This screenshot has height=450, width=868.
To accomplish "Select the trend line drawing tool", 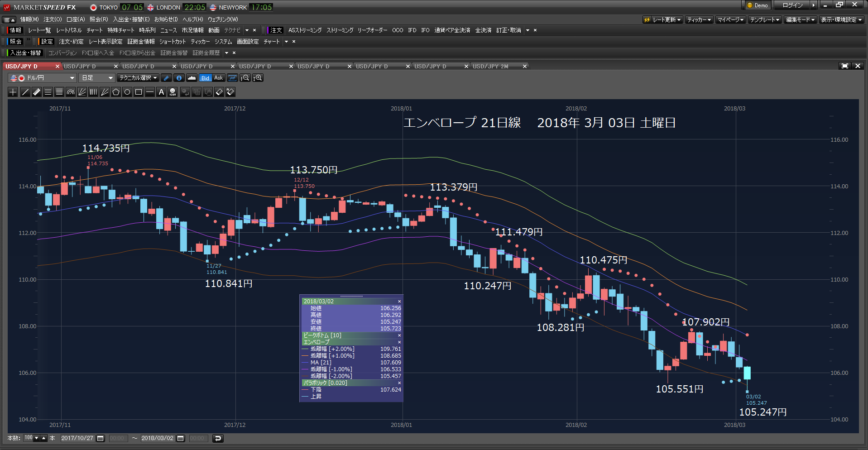I will 25,92.
